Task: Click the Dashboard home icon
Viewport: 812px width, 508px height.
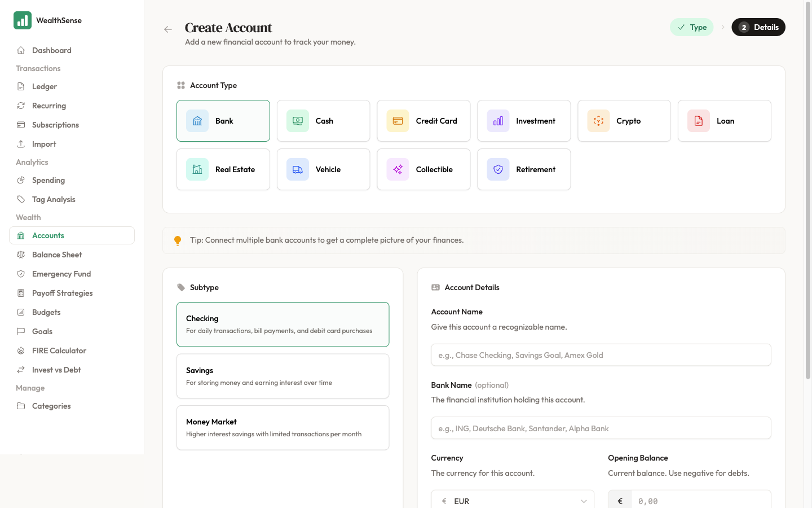Action: click(x=21, y=50)
